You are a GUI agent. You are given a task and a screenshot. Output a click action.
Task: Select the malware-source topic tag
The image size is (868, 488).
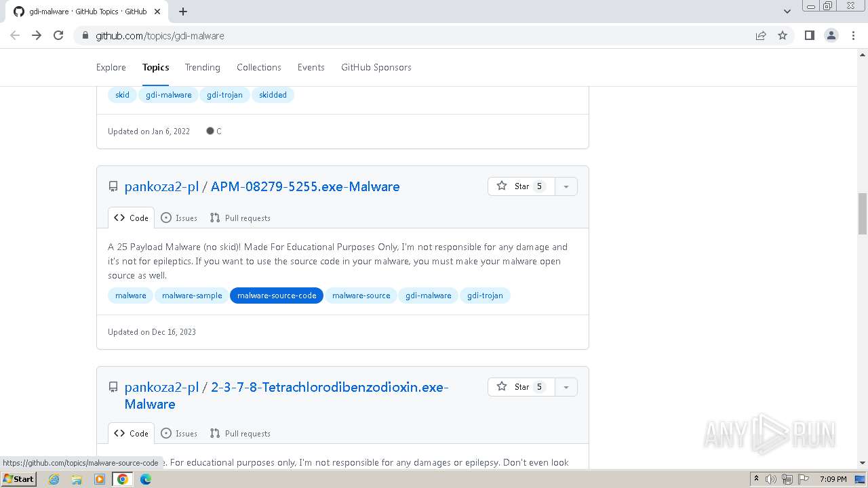361,296
